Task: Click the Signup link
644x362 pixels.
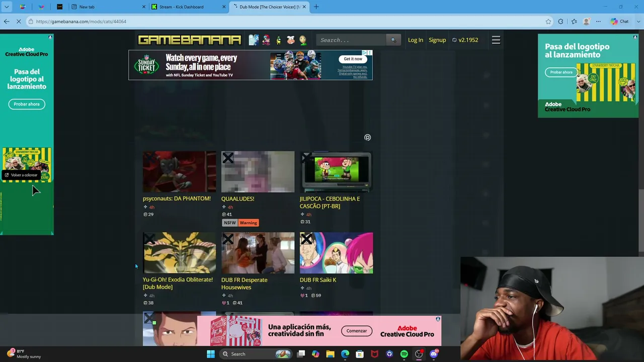Action: click(437, 40)
